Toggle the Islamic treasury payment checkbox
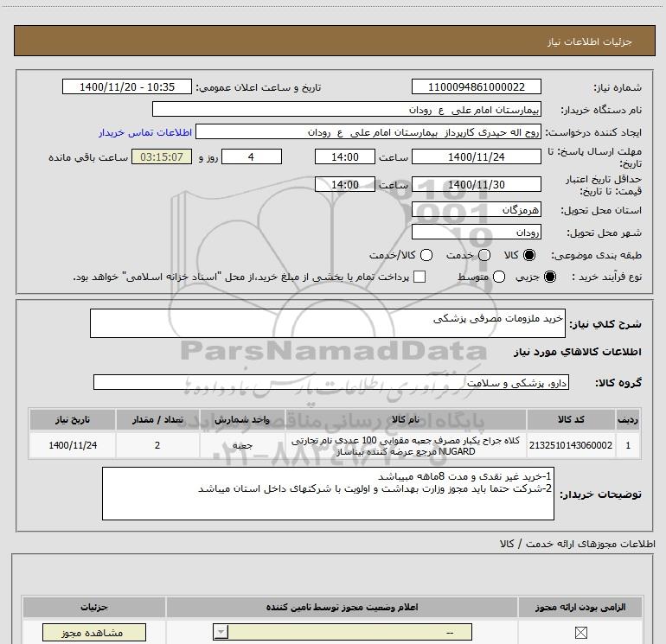The height and width of the screenshot is (644, 666). coord(419,277)
